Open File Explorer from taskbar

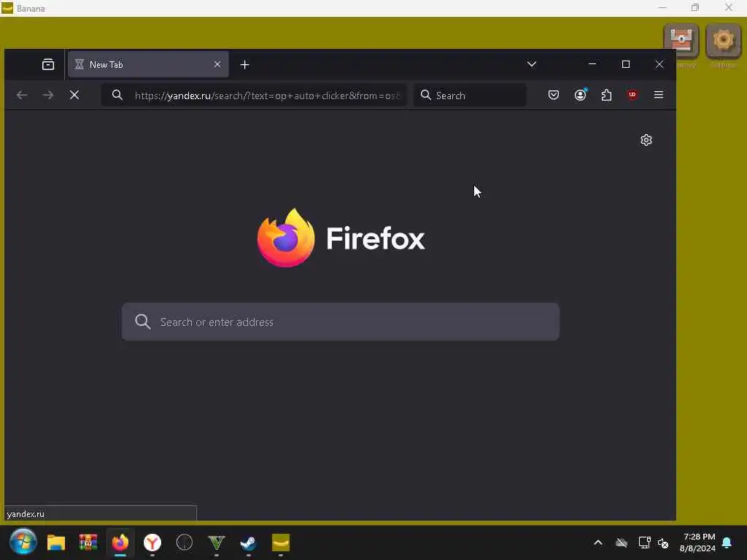click(x=56, y=542)
